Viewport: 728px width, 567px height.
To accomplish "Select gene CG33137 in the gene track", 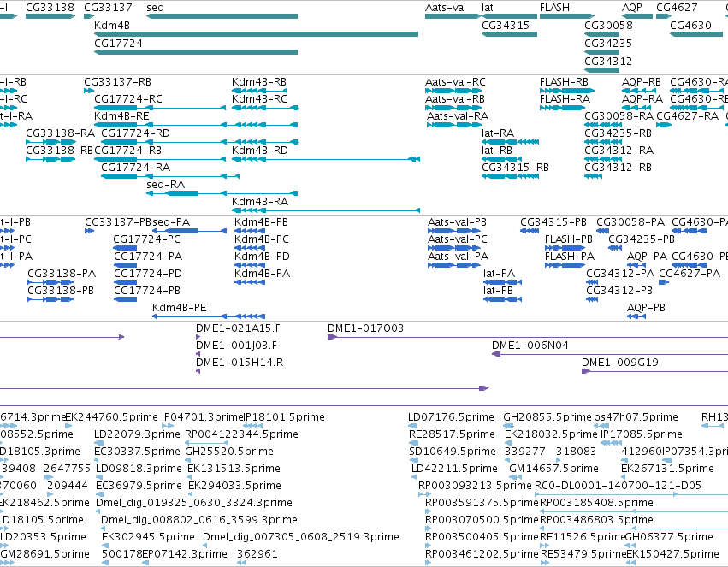I will 108,8.
